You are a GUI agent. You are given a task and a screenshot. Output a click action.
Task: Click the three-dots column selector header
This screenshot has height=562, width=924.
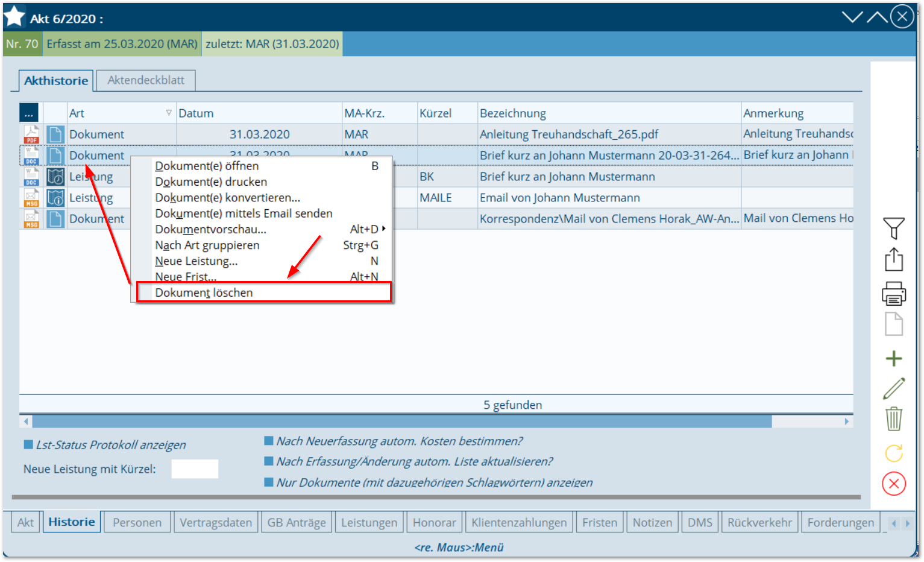29,113
